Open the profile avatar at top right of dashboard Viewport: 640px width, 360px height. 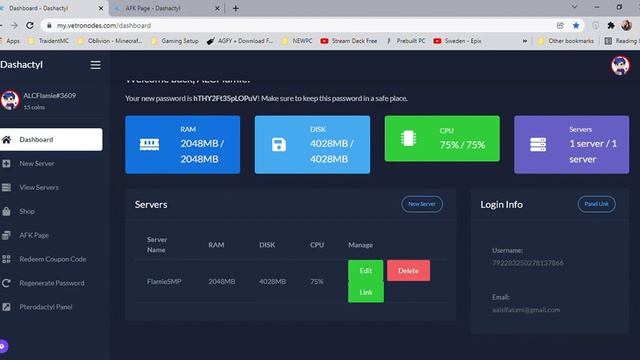[x=620, y=65]
